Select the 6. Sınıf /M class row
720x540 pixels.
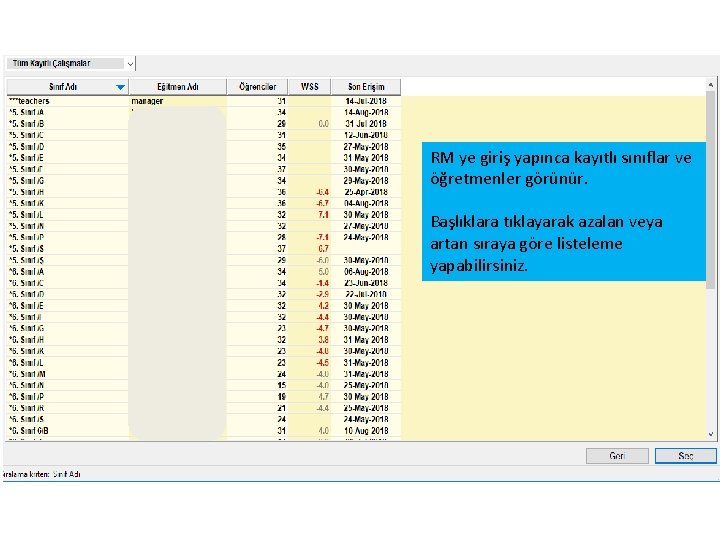pyautogui.click(x=204, y=374)
